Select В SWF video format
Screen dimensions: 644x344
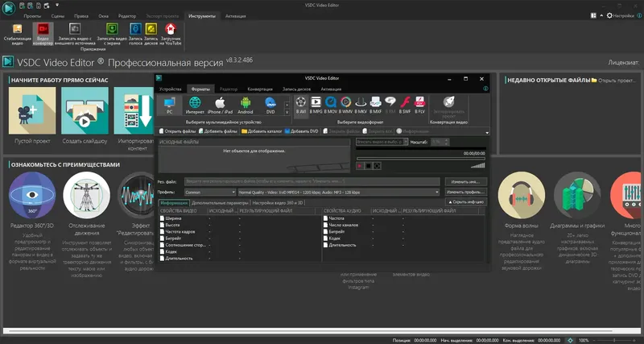(405, 106)
